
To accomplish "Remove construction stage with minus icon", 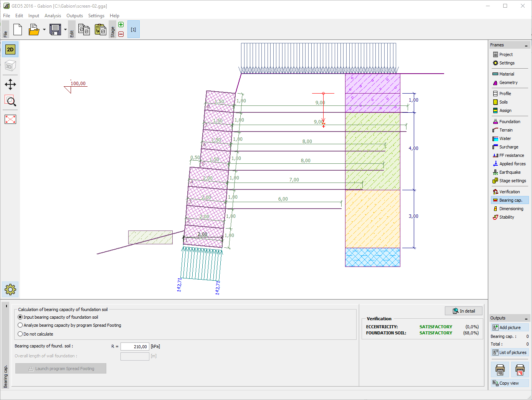I will click(x=121, y=34).
